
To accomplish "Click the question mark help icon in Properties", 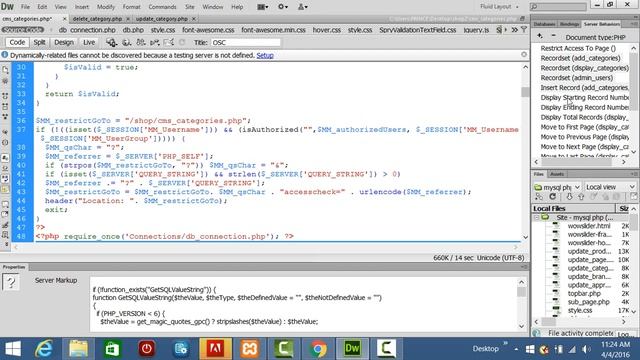I will tap(11, 282).
